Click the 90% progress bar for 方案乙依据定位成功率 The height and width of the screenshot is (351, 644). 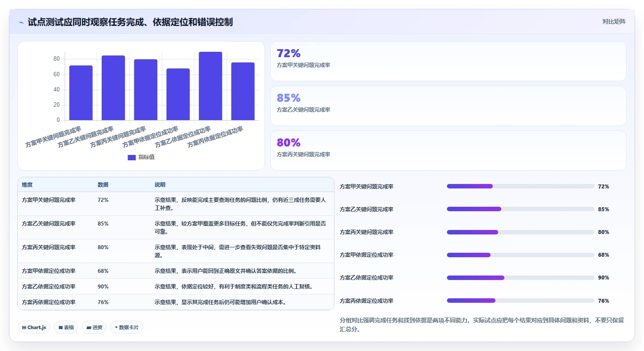click(x=520, y=278)
